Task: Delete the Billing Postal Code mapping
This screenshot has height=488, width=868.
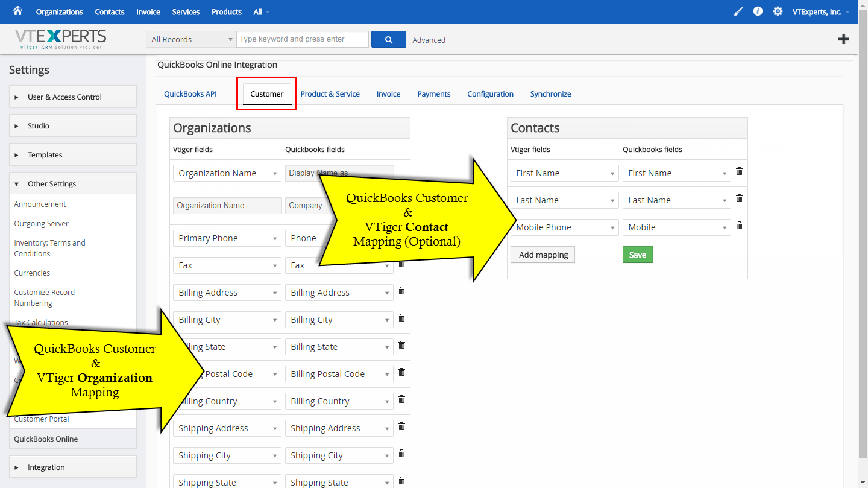Action: (x=401, y=372)
